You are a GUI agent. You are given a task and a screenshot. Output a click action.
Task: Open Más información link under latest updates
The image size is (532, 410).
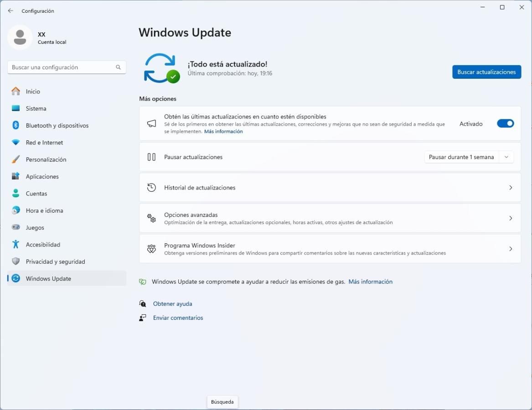coord(223,131)
